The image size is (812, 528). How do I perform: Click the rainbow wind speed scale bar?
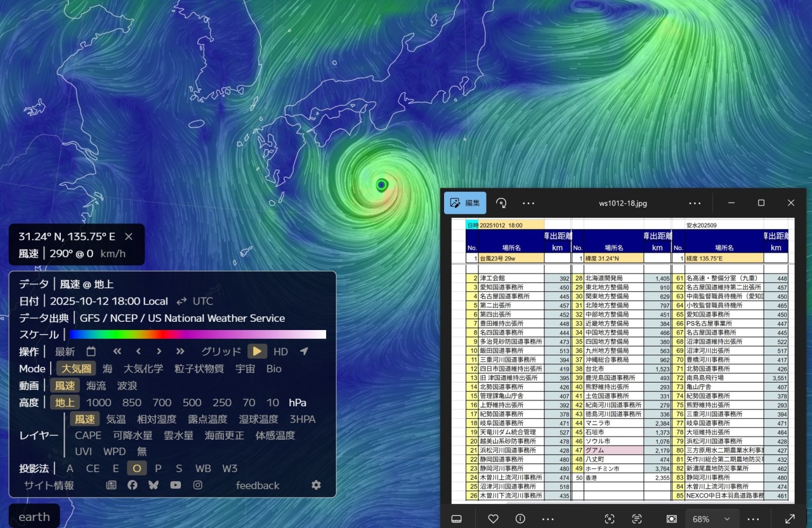[x=197, y=334]
